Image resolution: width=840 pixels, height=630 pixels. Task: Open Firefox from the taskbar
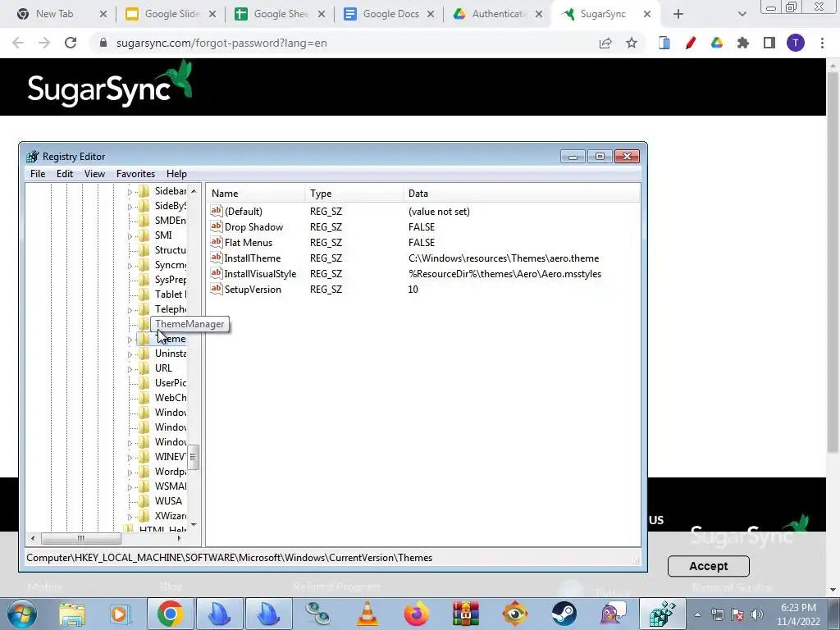(x=417, y=614)
